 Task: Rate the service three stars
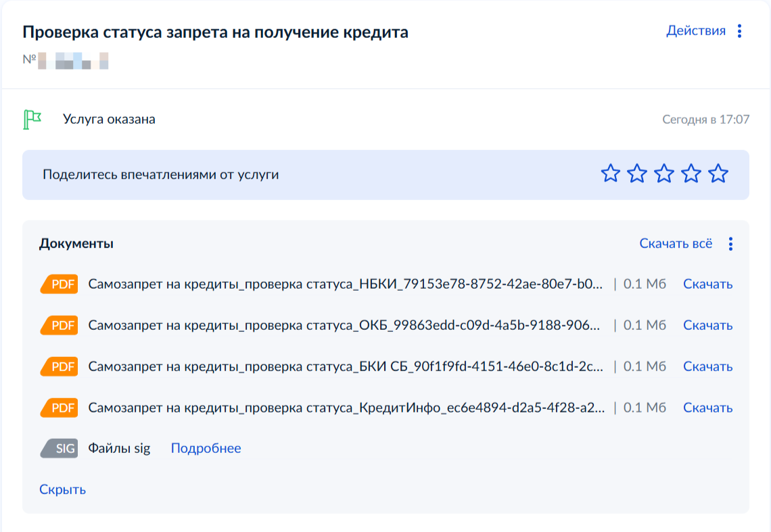664,174
